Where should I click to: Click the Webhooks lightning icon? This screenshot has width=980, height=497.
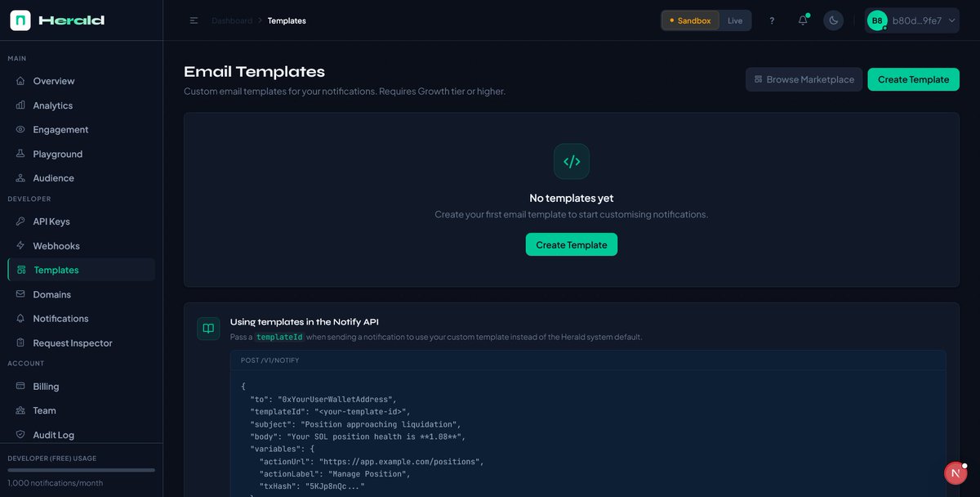20,245
